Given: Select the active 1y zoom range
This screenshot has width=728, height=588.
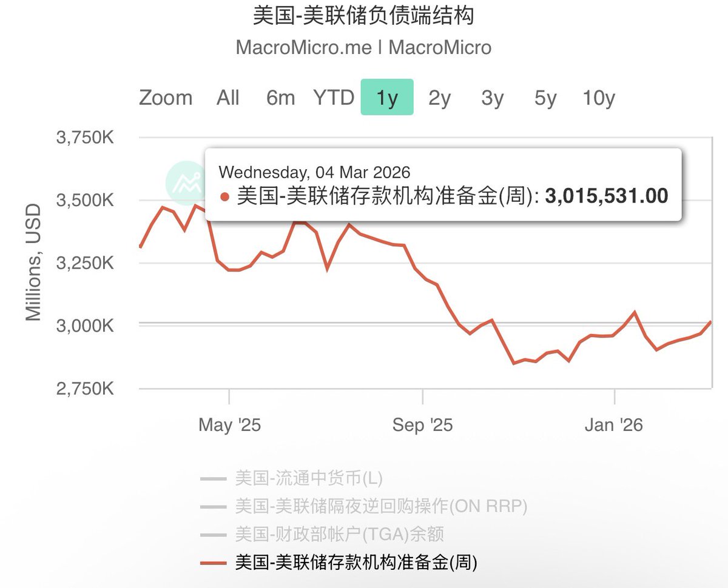Looking at the screenshot, I should [387, 97].
